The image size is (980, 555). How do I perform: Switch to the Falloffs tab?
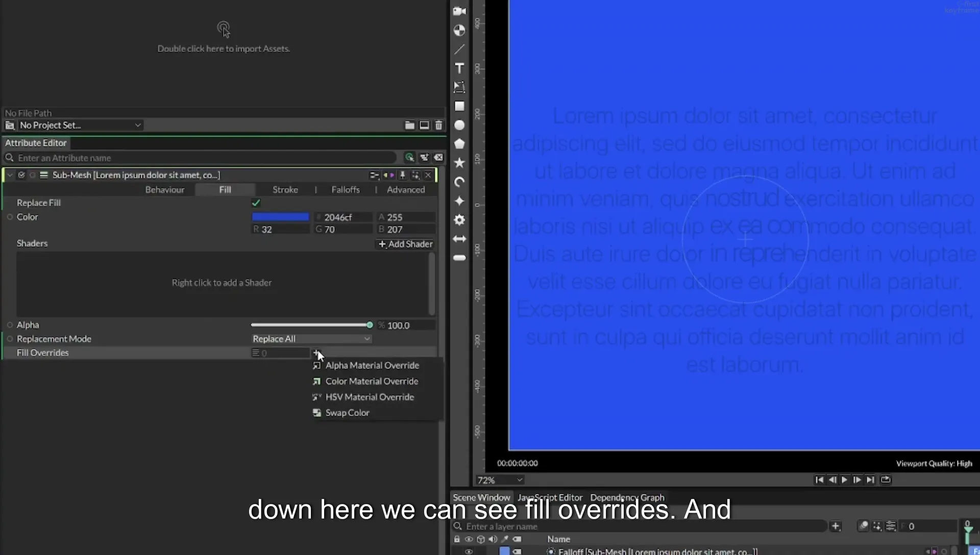[346, 190]
